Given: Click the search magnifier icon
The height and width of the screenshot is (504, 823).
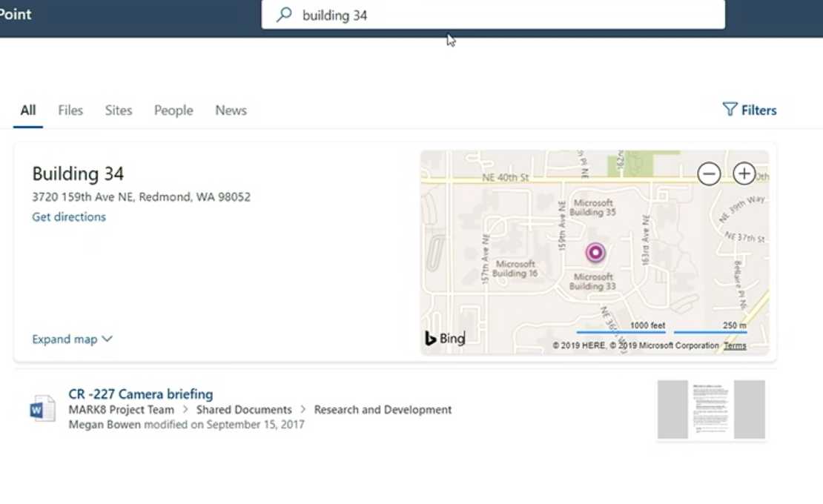Looking at the screenshot, I should [284, 15].
